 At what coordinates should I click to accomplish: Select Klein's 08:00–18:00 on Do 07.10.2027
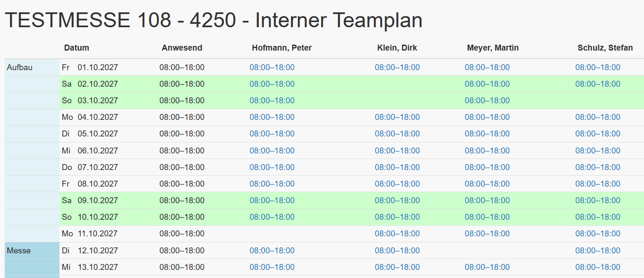point(397,167)
